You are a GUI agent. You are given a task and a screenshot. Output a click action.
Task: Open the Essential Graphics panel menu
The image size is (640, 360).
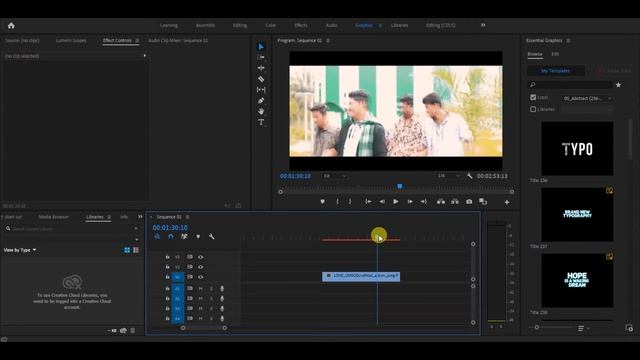[568, 41]
